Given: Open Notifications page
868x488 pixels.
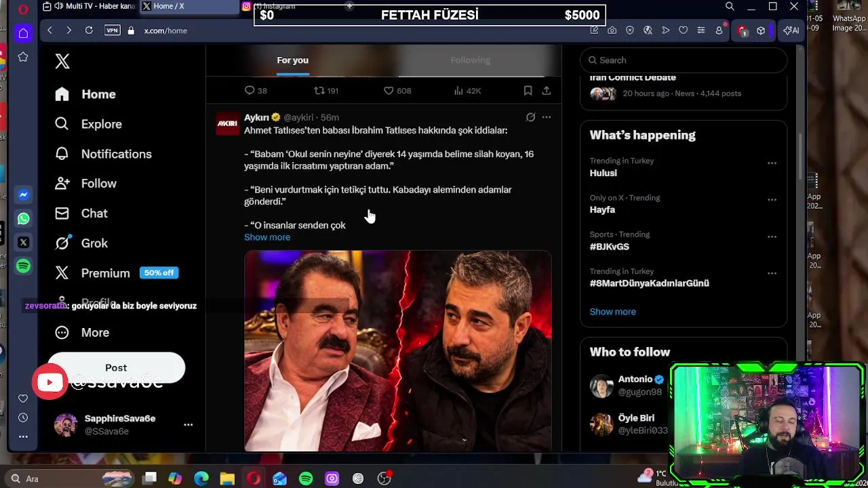Looking at the screenshot, I should pyautogui.click(x=103, y=154).
